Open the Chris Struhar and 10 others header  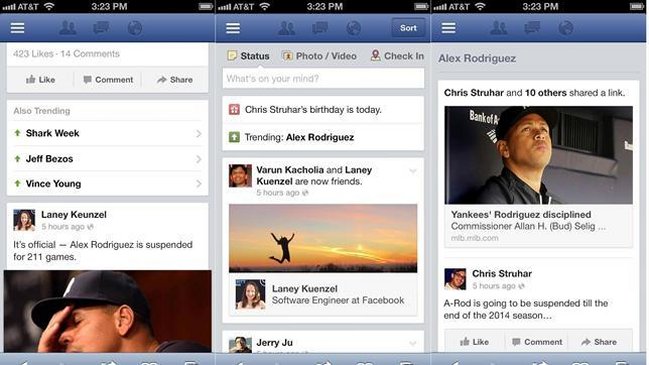coord(534,93)
